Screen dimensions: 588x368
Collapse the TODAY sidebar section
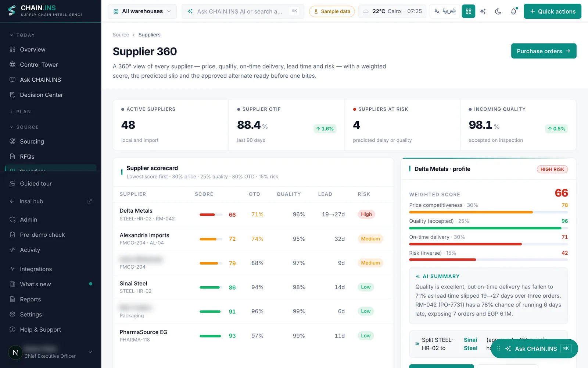22,35
